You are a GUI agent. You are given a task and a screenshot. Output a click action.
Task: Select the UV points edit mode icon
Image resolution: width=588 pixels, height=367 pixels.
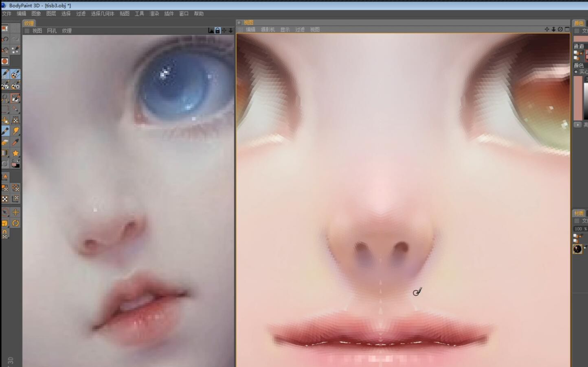click(15, 188)
